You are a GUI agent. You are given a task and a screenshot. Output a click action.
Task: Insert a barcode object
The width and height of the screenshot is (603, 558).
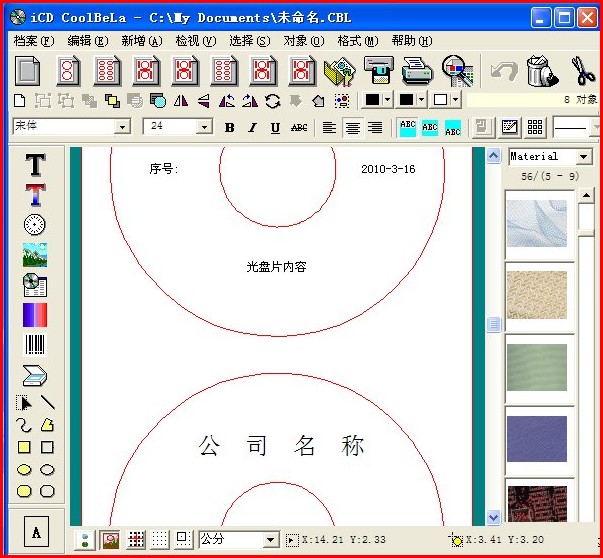click(x=35, y=345)
